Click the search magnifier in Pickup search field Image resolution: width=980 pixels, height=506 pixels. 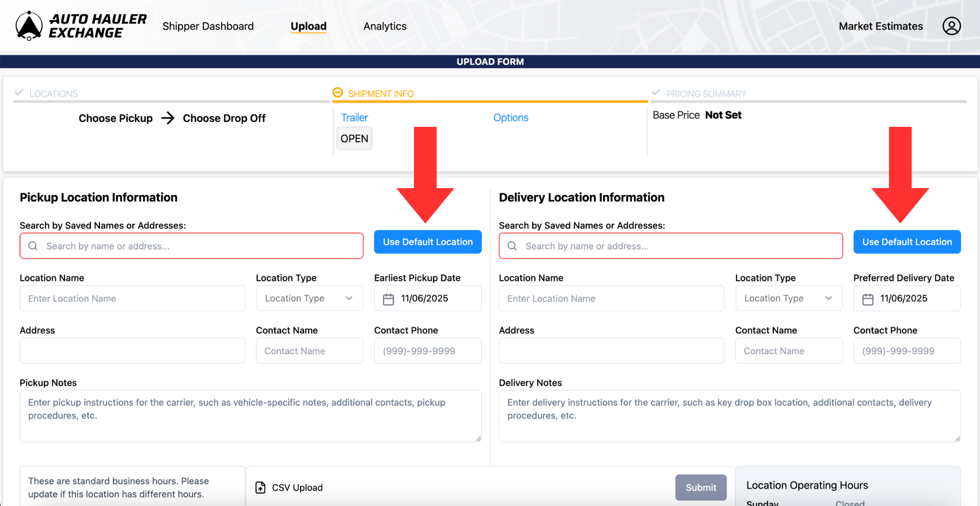coord(33,246)
